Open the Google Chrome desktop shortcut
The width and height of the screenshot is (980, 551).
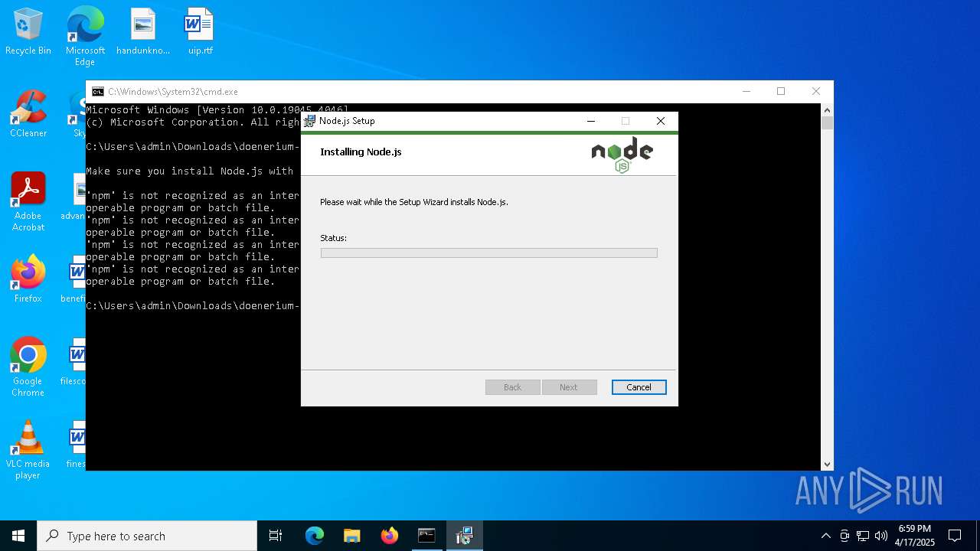(x=28, y=367)
